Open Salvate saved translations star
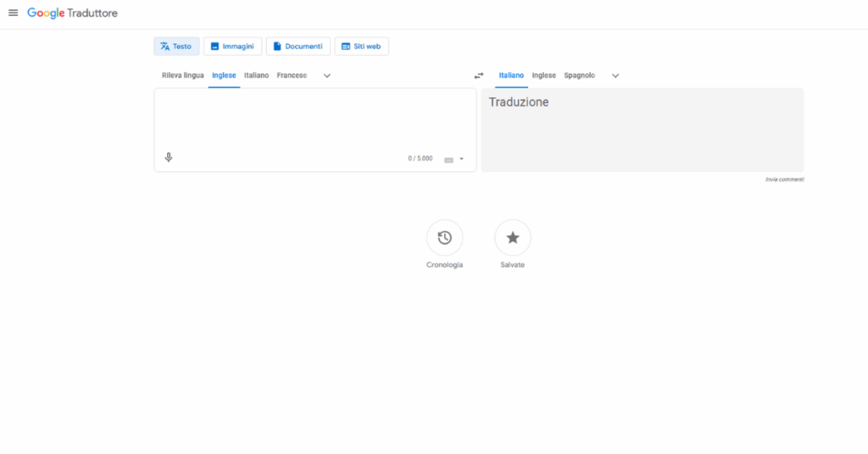 512,238
